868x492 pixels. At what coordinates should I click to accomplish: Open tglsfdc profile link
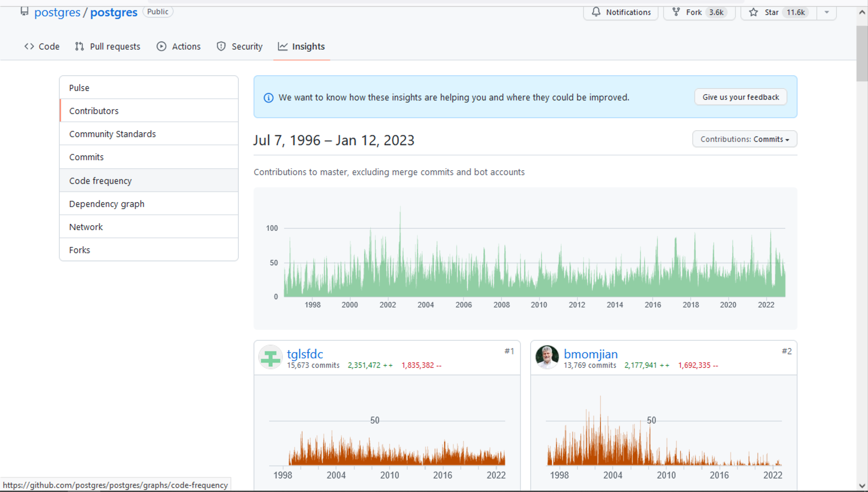coord(305,354)
